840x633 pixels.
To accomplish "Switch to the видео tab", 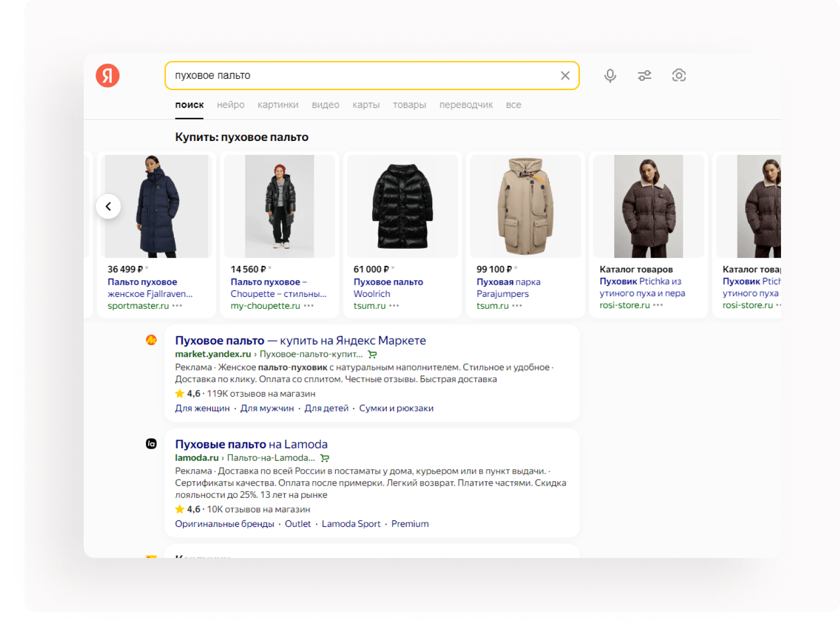I will pyautogui.click(x=326, y=105).
